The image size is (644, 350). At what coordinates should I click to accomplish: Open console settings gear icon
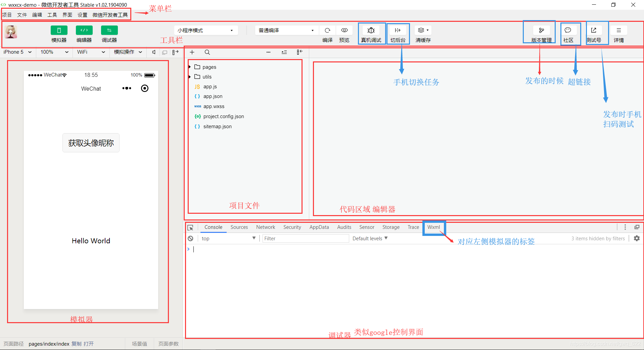(x=637, y=238)
